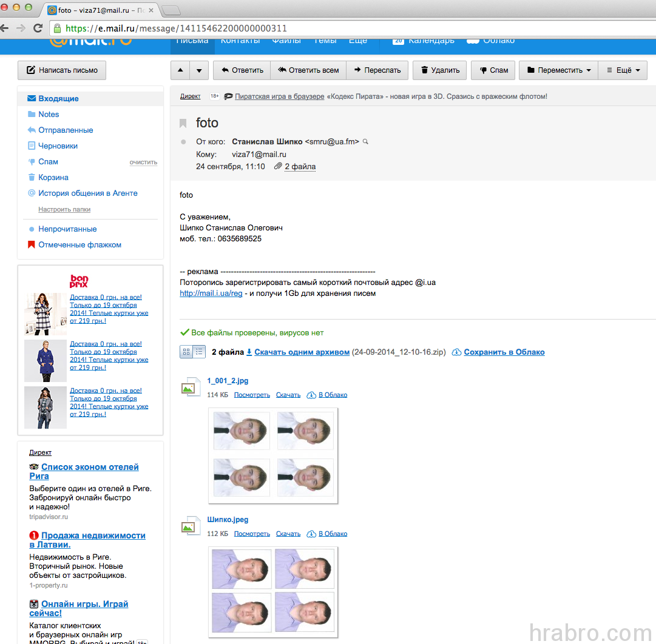656x644 pixels.
Task: Expand the 2 файла attachments link
Action: click(300, 166)
